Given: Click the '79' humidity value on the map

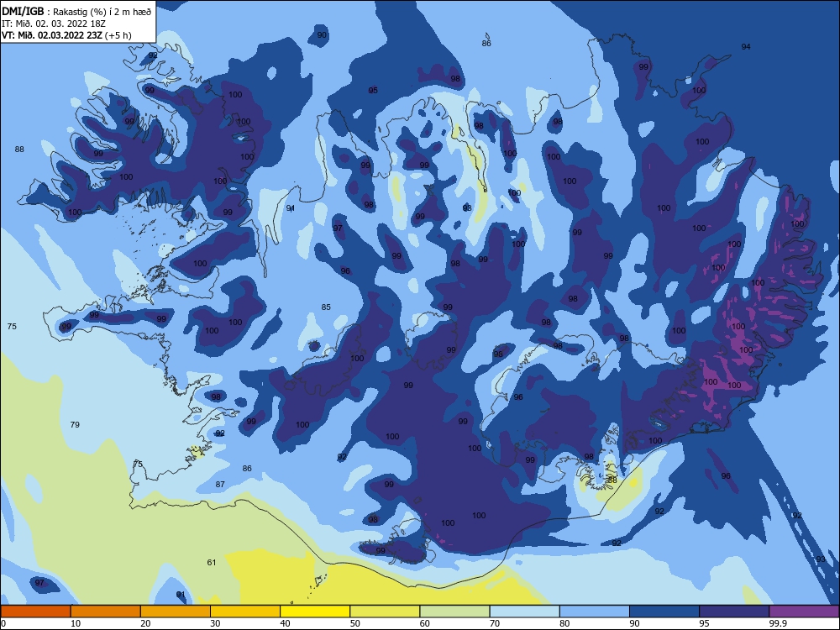Looking at the screenshot, I should pyautogui.click(x=75, y=424).
